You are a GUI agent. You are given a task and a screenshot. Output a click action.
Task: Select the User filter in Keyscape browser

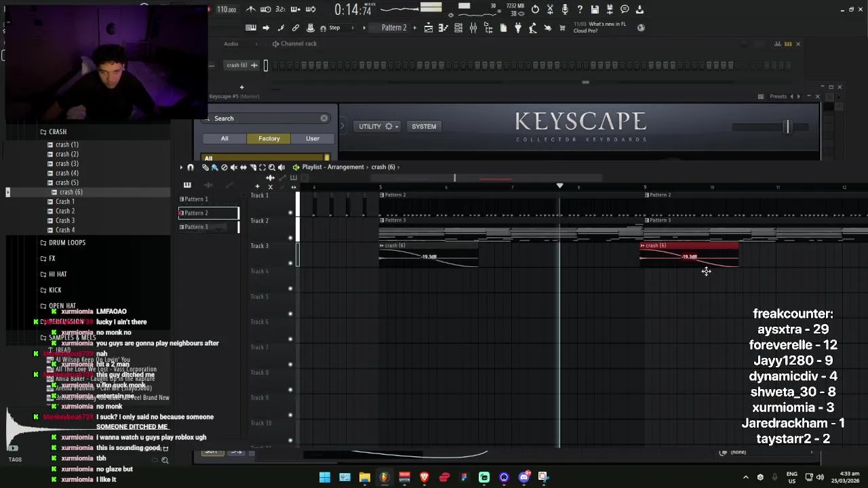(x=313, y=138)
